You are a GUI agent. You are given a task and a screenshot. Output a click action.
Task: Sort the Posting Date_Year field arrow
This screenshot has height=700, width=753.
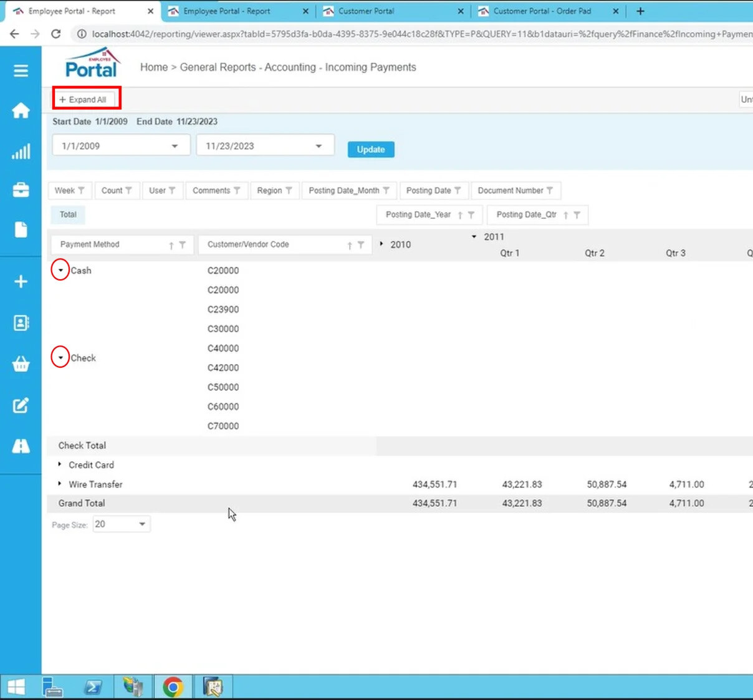460,215
